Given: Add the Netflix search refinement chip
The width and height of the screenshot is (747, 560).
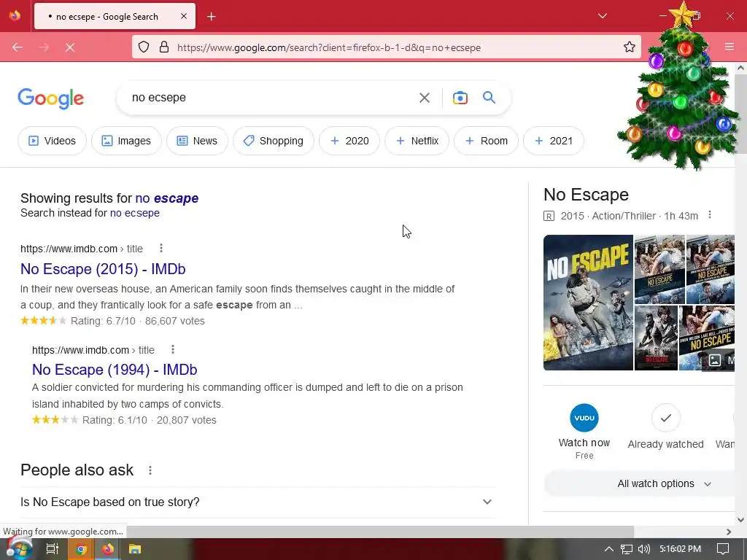Looking at the screenshot, I should [417, 141].
